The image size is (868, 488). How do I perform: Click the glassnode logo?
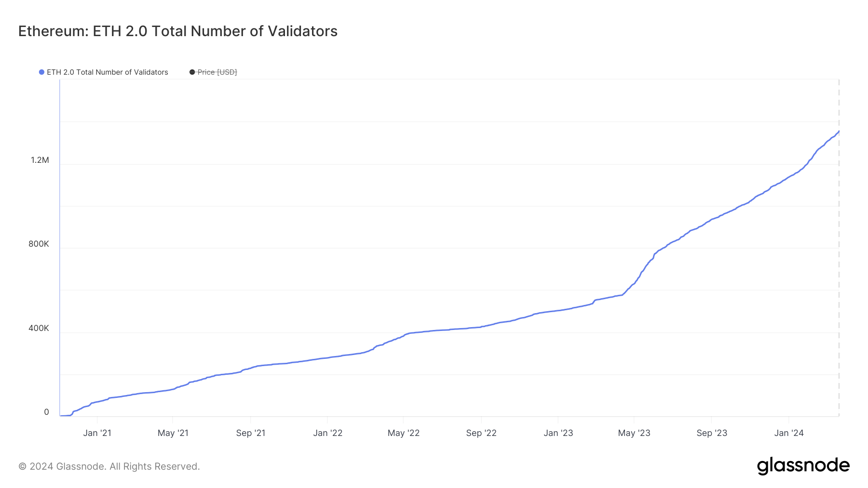(803, 466)
